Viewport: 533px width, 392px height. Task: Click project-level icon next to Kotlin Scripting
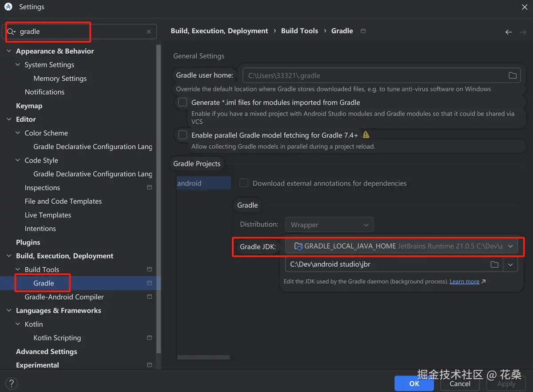[x=149, y=338]
